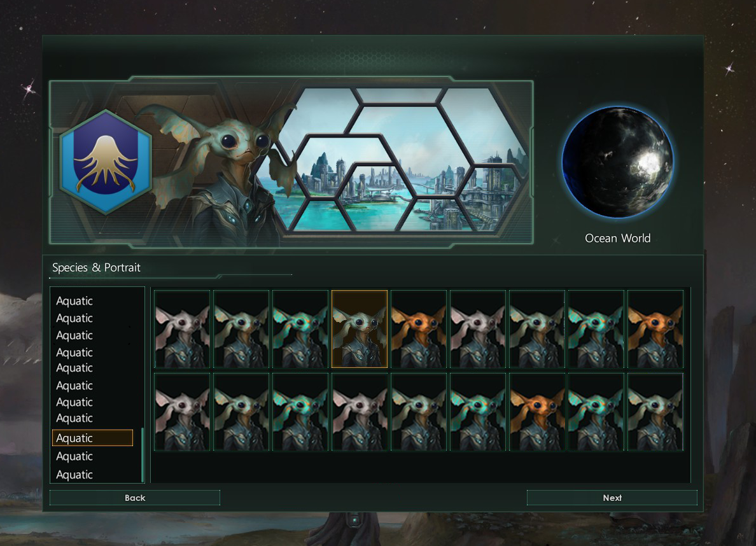Click the Next button
The height and width of the screenshot is (546, 756).
(612, 498)
